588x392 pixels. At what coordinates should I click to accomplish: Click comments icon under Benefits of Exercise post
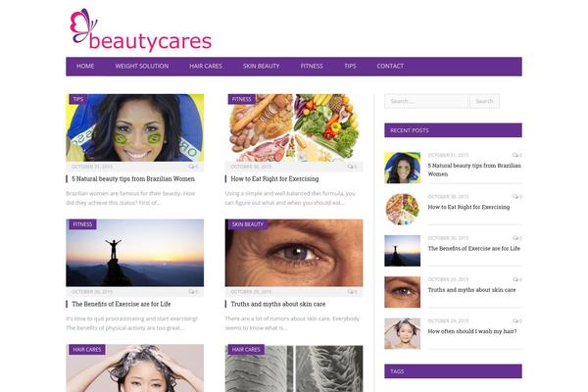[x=193, y=291]
